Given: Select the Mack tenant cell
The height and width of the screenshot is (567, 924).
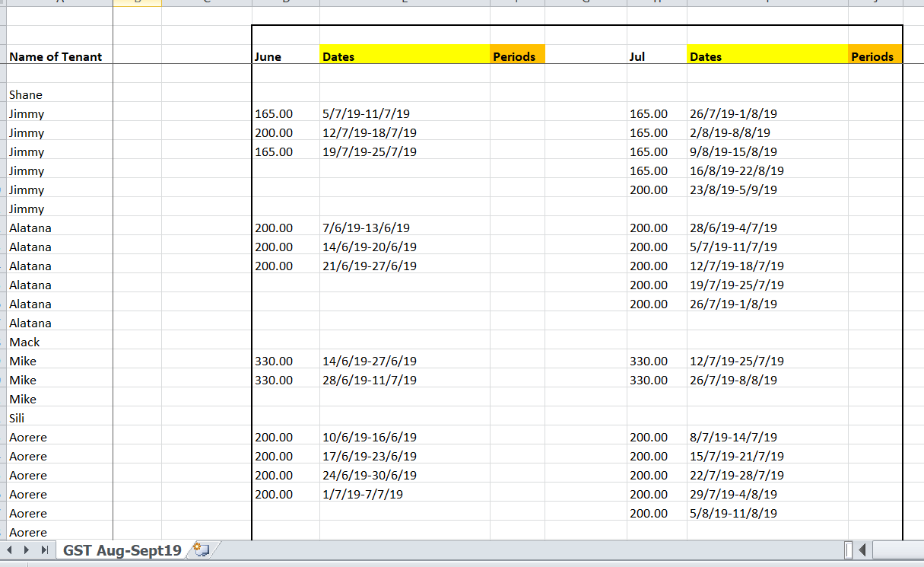Looking at the screenshot, I should pyautogui.click(x=59, y=339).
